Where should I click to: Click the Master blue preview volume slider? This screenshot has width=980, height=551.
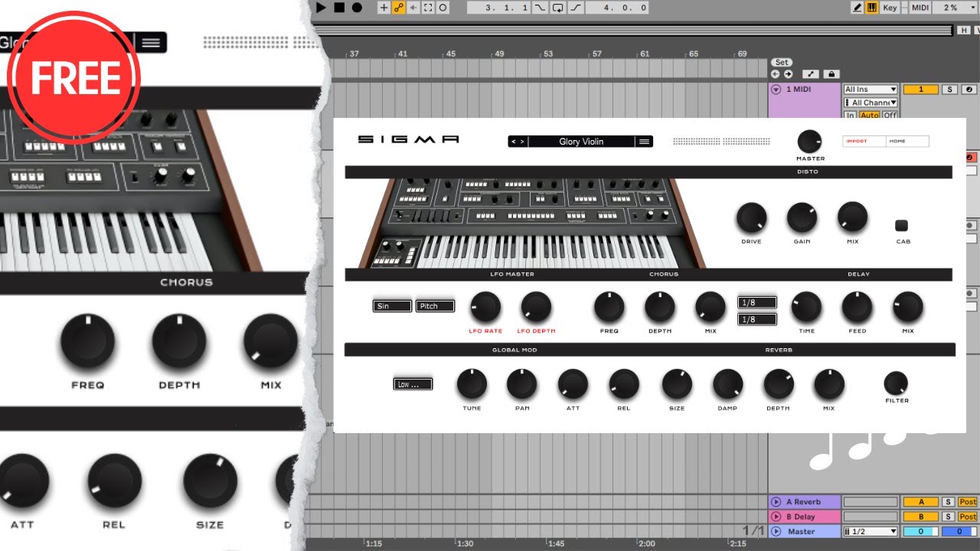[x=958, y=531]
